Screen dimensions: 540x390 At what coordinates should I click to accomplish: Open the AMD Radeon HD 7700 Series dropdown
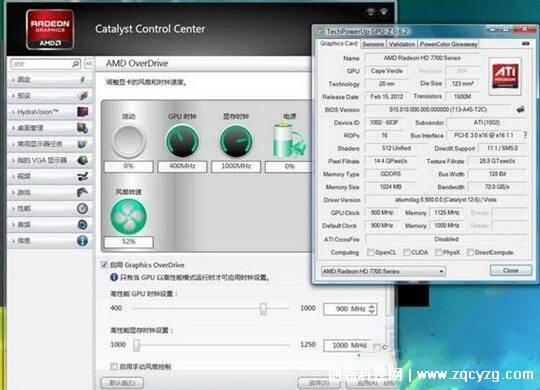pos(383,271)
